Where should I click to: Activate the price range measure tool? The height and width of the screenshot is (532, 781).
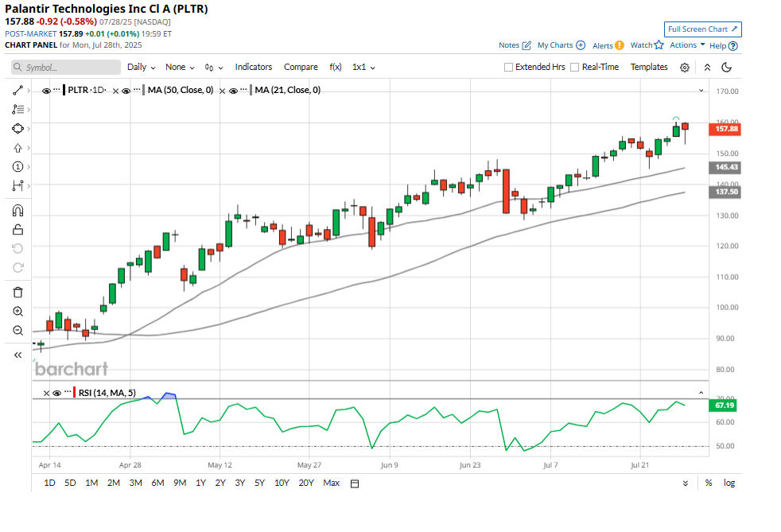[x=17, y=185]
